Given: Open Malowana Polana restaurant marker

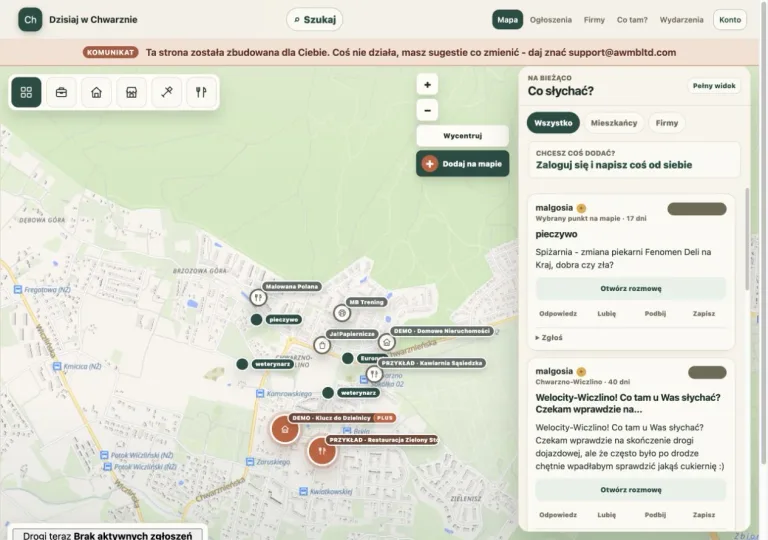Looking at the screenshot, I should [258, 297].
